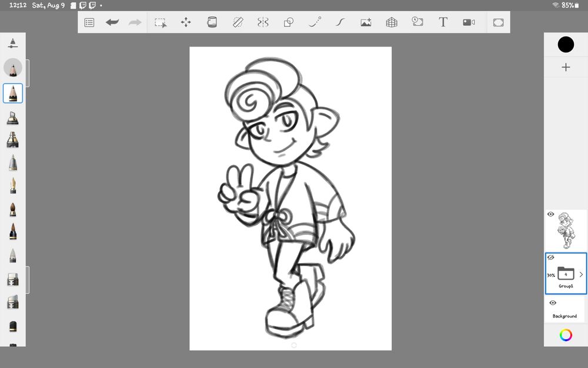This screenshot has height=368, width=588.
Task: Expand Group1 using its chevron arrow
Action: pyautogui.click(x=581, y=274)
